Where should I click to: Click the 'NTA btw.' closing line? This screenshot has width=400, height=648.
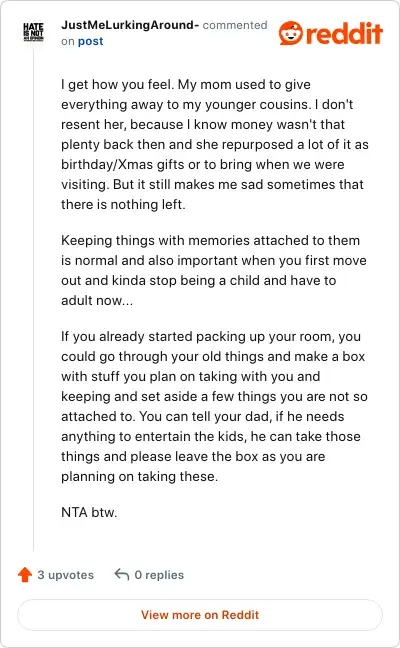click(89, 512)
